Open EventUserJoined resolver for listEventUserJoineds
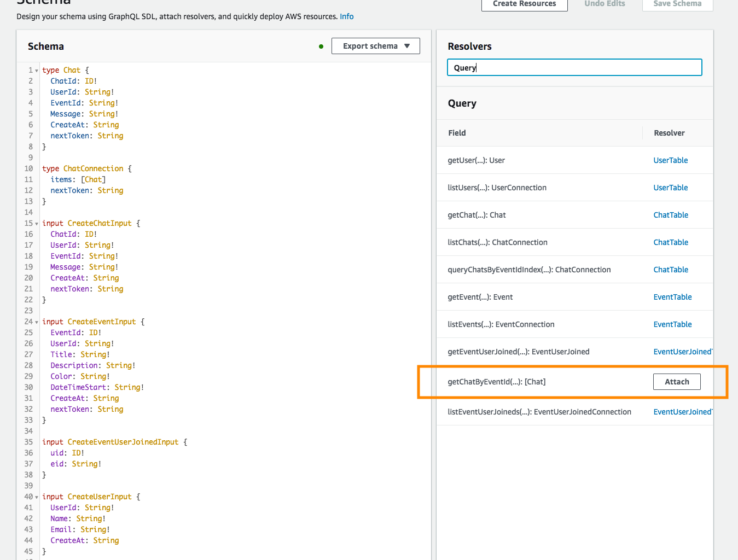The width and height of the screenshot is (738, 560). pyautogui.click(x=683, y=412)
